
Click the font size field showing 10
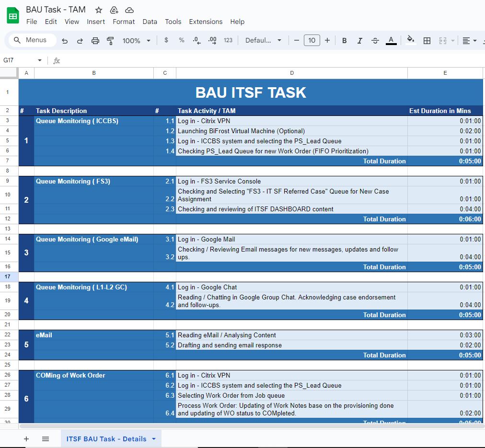coord(312,40)
